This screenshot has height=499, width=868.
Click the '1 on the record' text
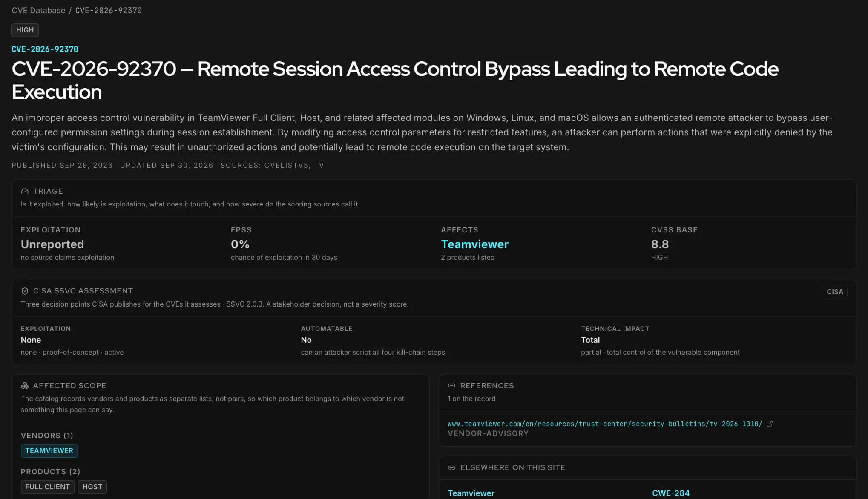pos(471,399)
